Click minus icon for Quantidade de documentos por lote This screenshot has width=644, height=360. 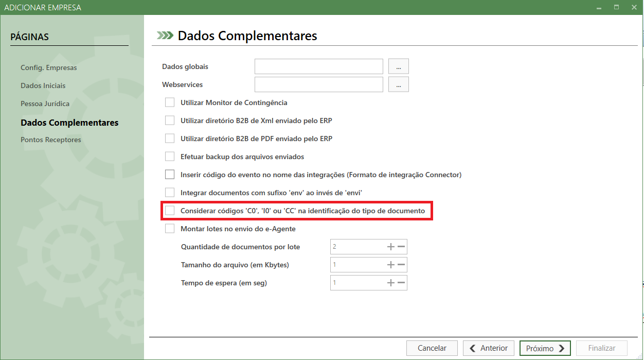402,247
